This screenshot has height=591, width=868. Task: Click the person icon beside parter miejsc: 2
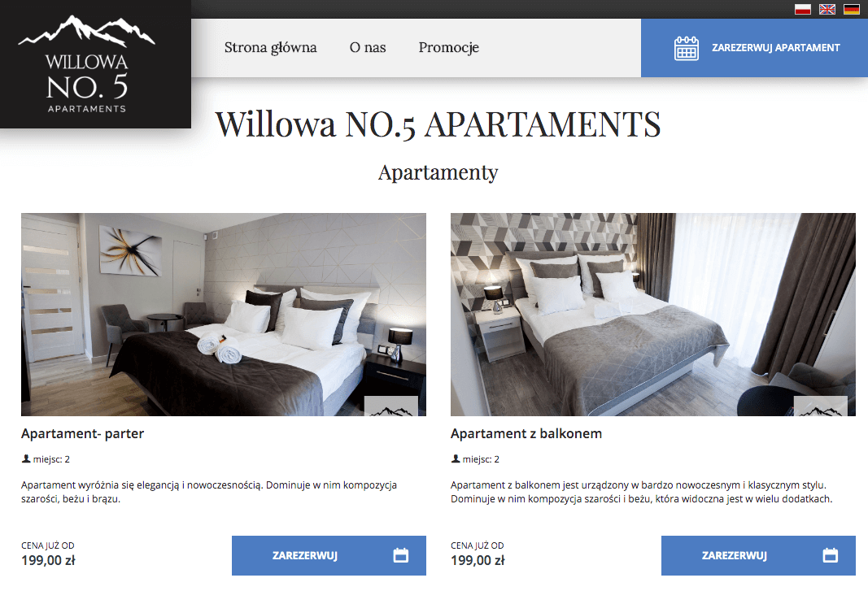click(x=25, y=458)
